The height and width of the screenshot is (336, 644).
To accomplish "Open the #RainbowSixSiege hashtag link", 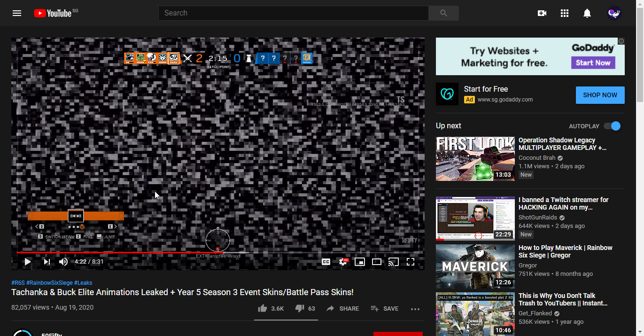I will tap(49, 283).
